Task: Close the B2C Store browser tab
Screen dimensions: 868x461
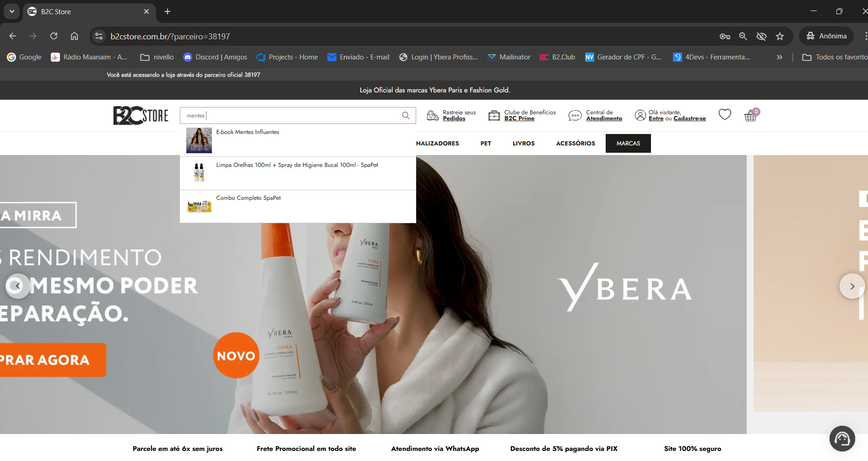Action: pos(146,11)
